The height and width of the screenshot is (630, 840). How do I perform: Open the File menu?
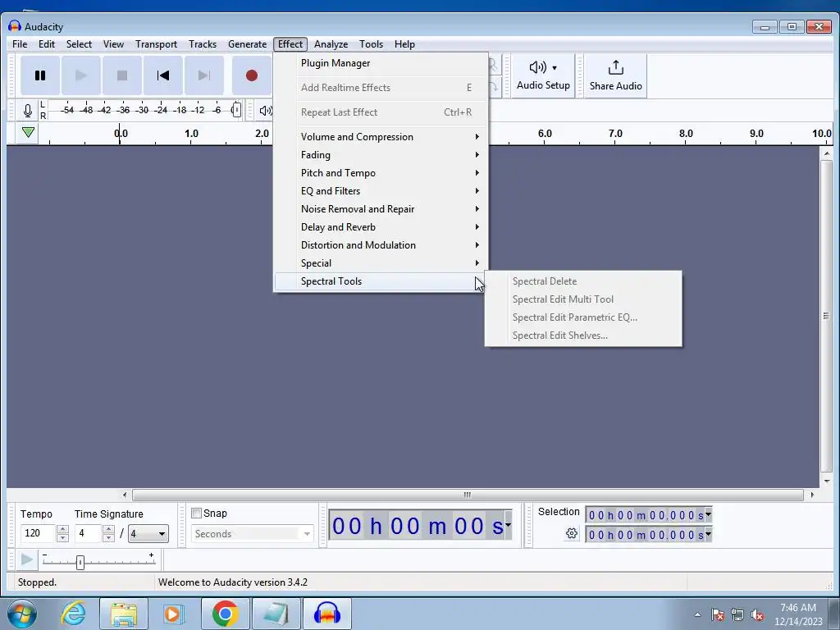pyautogui.click(x=20, y=44)
